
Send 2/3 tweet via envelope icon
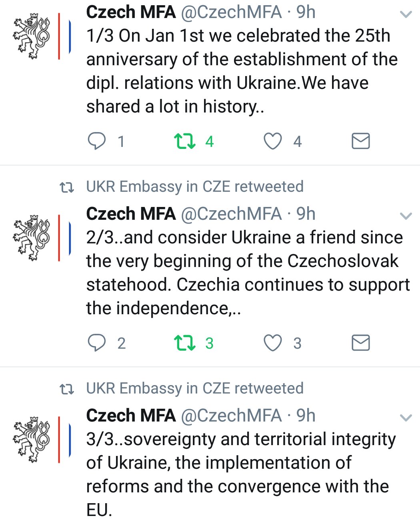pyautogui.click(x=360, y=343)
